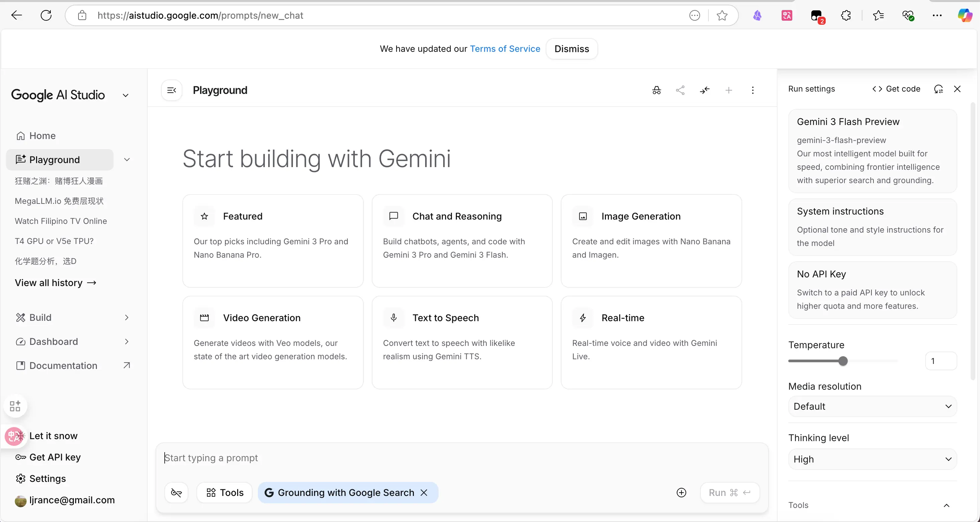
Task: Dismiss the Terms of Service banner
Action: [571, 49]
